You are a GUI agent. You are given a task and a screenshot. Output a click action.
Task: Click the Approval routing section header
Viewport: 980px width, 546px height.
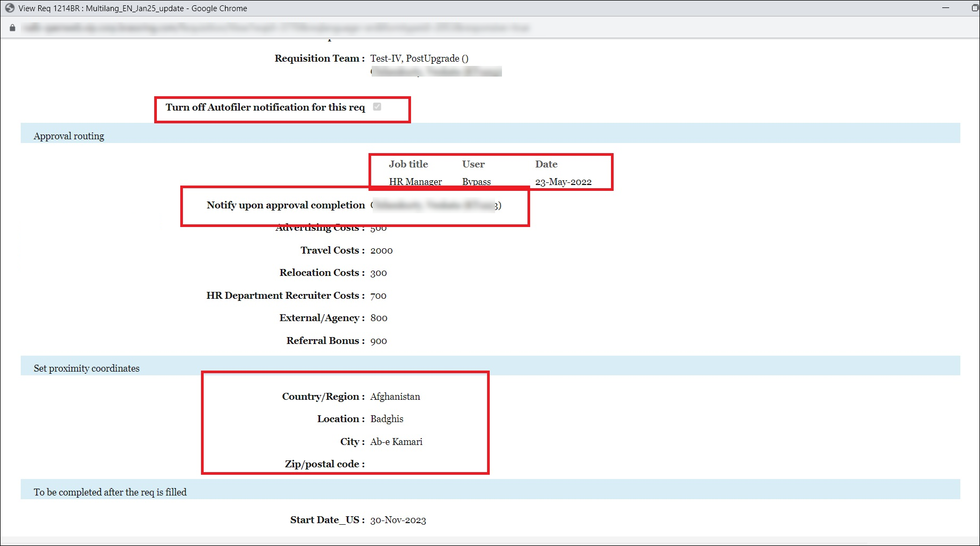(490, 133)
